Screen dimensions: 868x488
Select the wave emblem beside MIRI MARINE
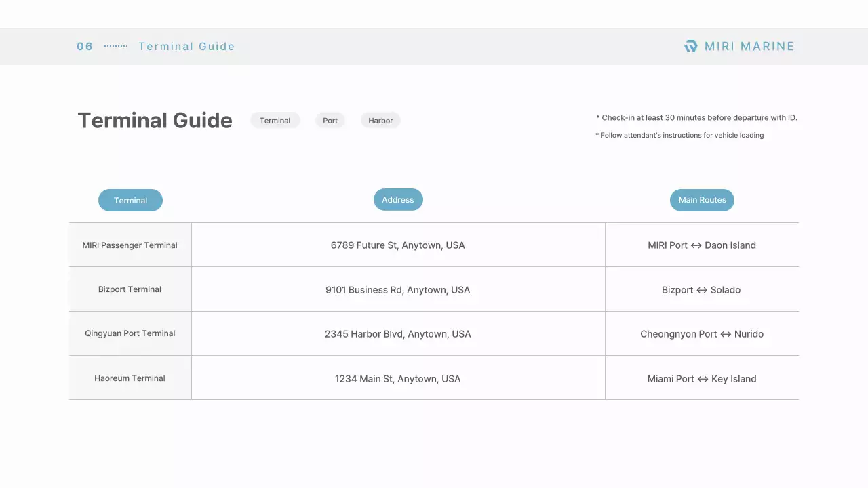pos(690,46)
